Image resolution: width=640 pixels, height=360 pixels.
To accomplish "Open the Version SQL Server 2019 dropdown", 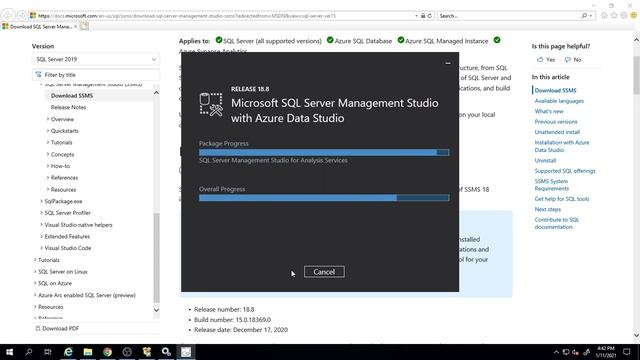I will point(96,59).
